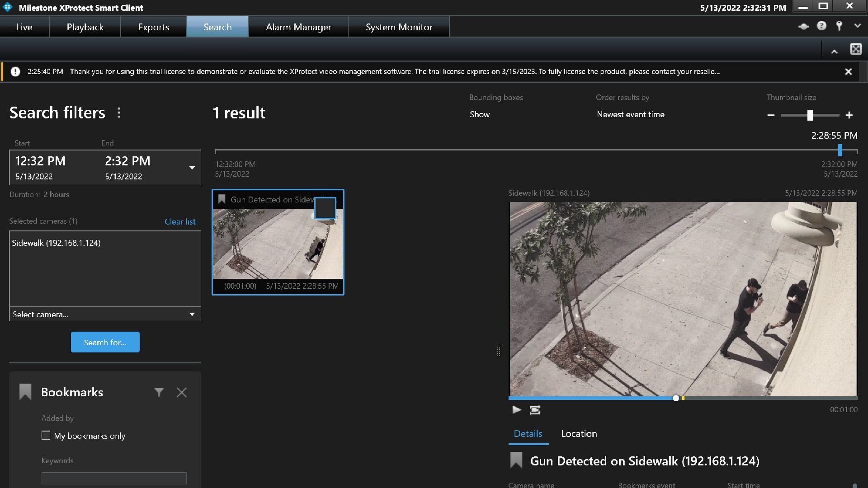Open Search filters three-dot menu

click(119, 113)
